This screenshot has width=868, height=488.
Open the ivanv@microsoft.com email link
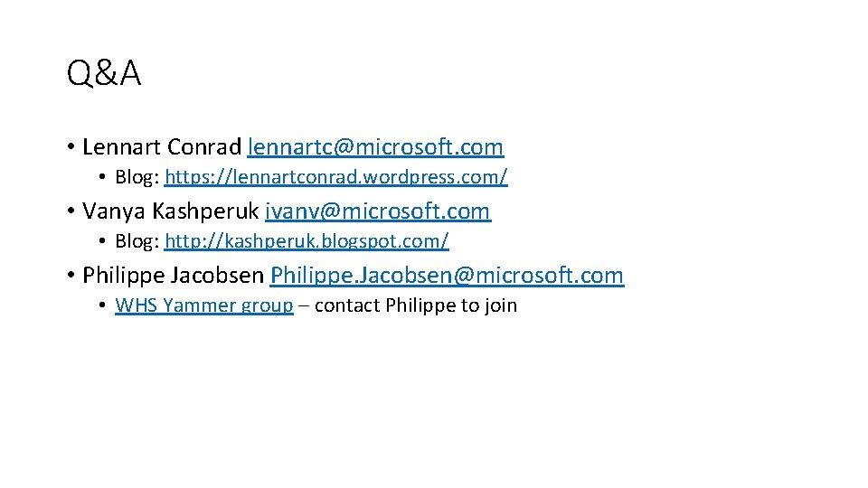377,211
